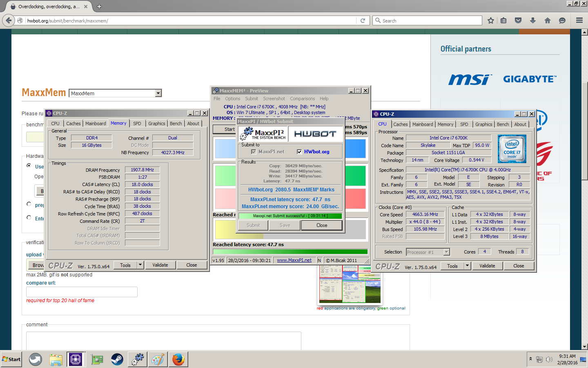The width and height of the screenshot is (588, 368).
Task: Open the Processor #1 selection dropdown
Action: click(428, 252)
